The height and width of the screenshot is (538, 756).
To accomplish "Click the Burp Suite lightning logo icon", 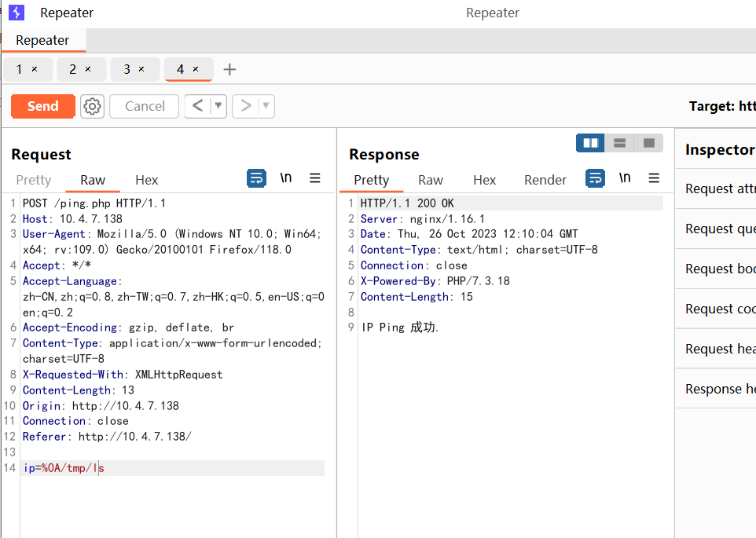I will point(17,13).
